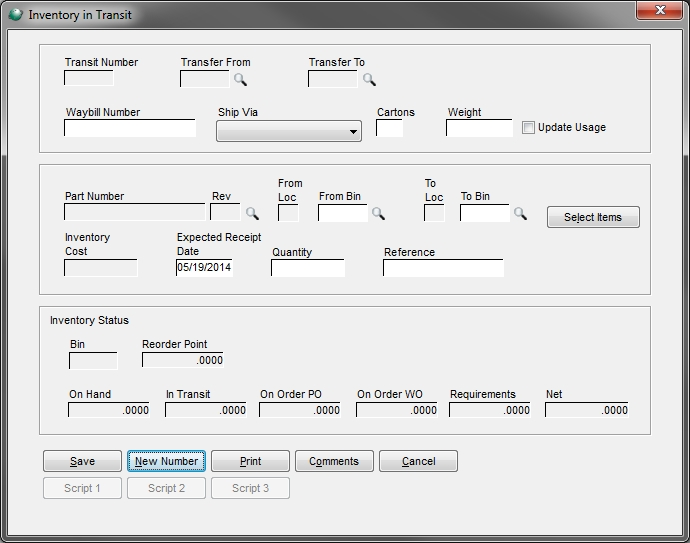
Task: Open the Part Number/Rev search magnifier
Action: [252, 213]
